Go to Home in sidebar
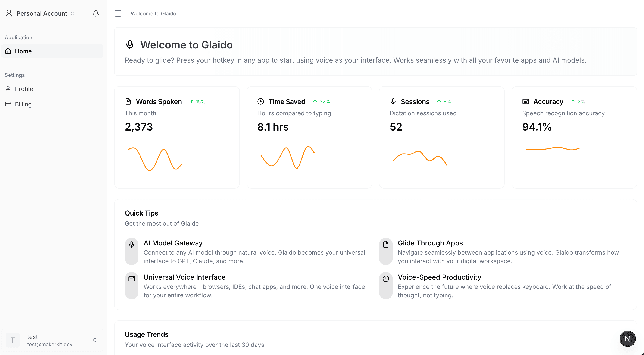 (x=52, y=51)
